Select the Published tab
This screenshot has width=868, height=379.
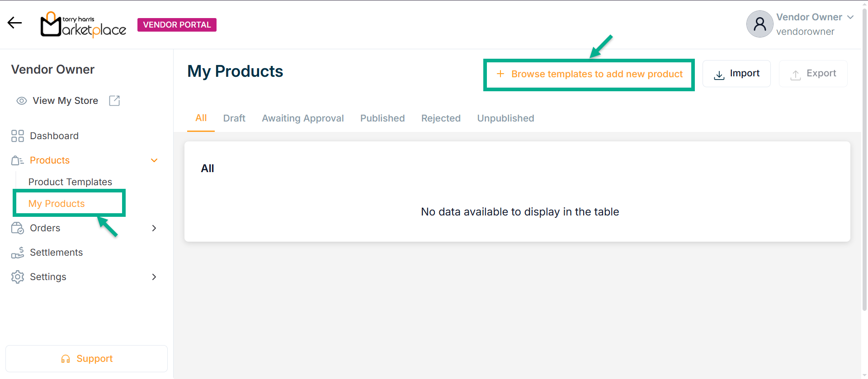point(382,118)
